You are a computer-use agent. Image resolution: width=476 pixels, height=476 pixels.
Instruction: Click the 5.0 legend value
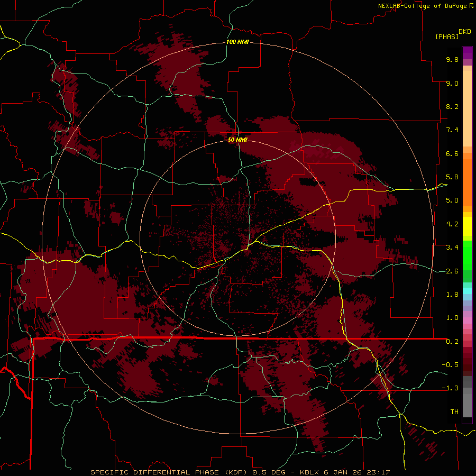coord(452,200)
